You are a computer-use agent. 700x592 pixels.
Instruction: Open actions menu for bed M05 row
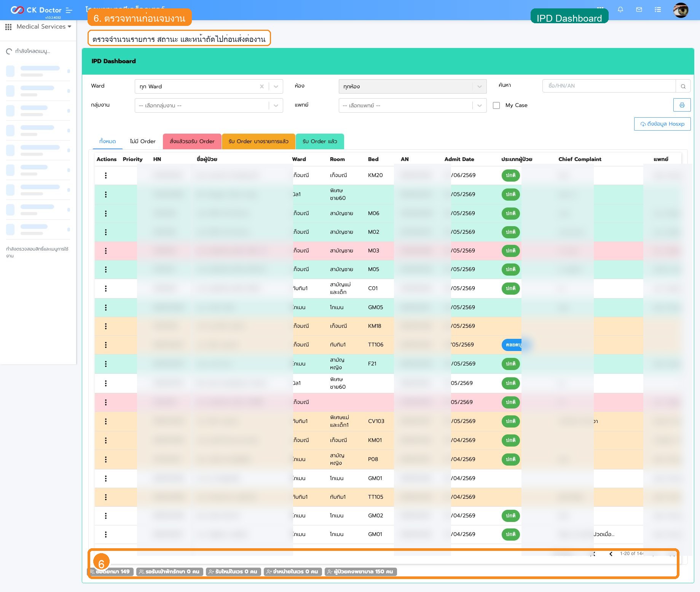pyautogui.click(x=106, y=270)
